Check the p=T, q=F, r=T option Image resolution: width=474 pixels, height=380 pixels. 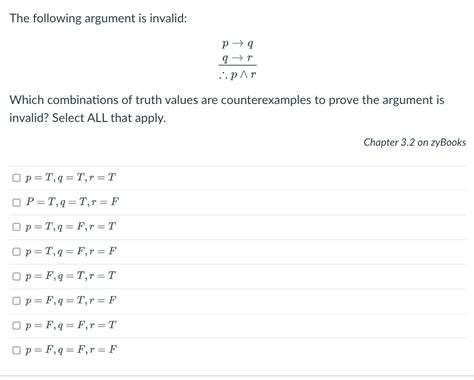[16, 227]
